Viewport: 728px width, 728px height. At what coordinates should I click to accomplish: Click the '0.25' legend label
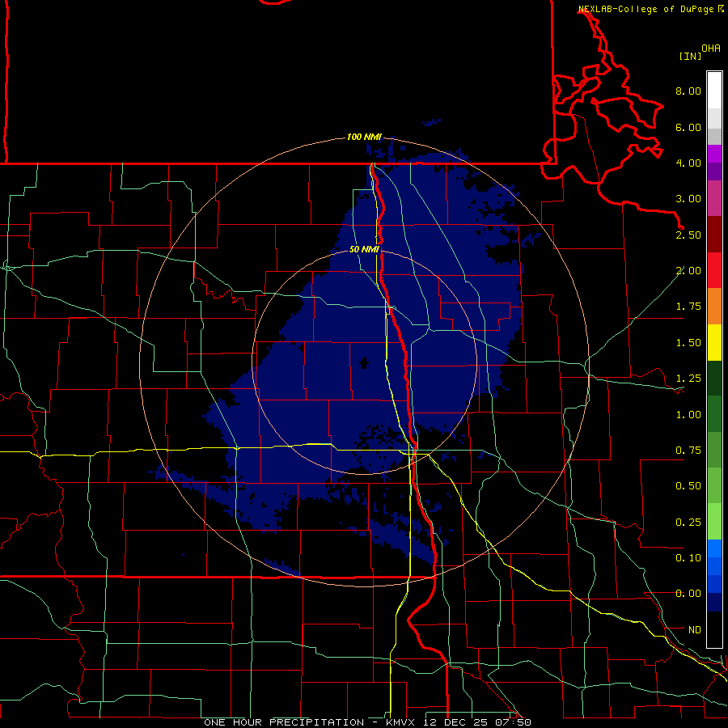[688, 523]
